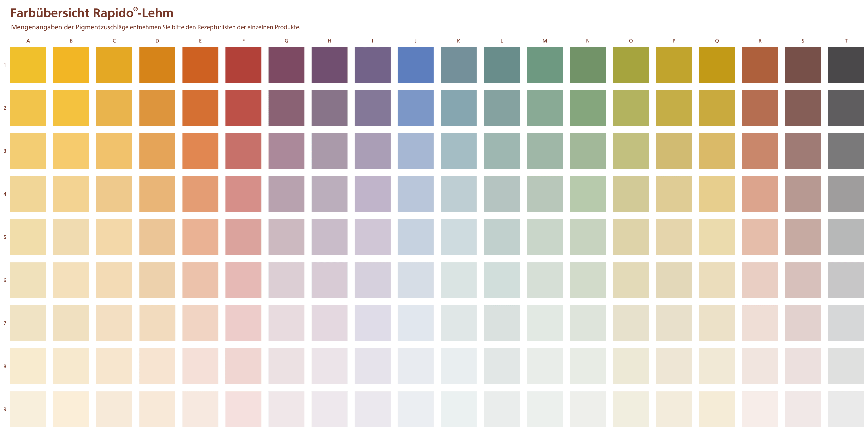Choose the off-white swatch C9

(x=114, y=409)
